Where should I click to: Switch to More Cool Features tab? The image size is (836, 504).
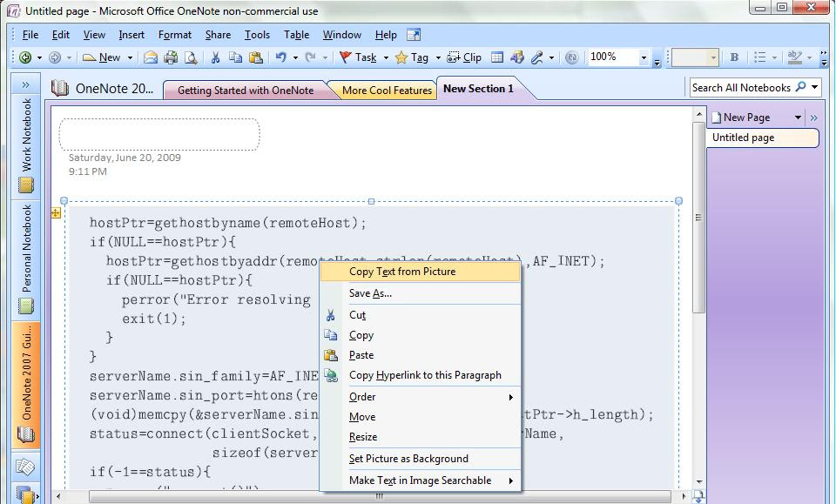pyautogui.click(x=387, y=90)
